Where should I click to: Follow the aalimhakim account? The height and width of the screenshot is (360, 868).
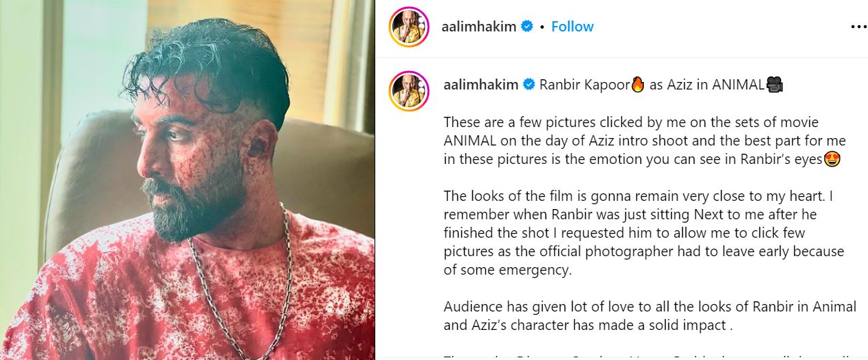(572, 27)
